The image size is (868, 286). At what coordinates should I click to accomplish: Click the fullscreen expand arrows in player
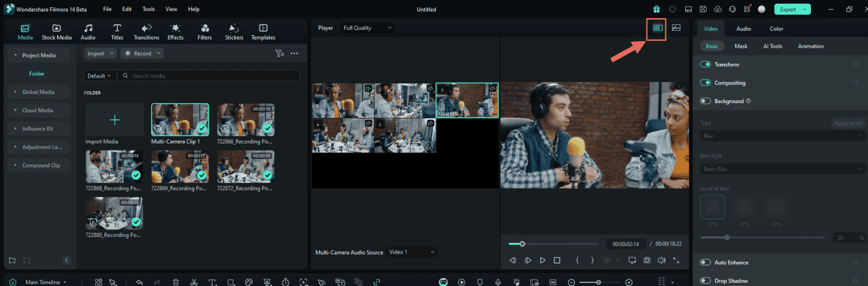(676, 260)
